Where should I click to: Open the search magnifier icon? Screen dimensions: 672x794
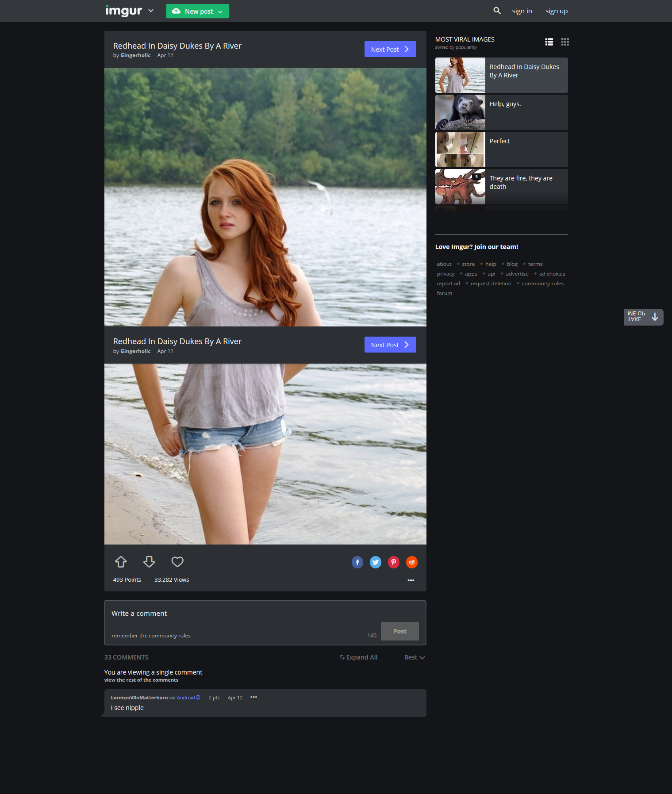click(x=497, y=11)
